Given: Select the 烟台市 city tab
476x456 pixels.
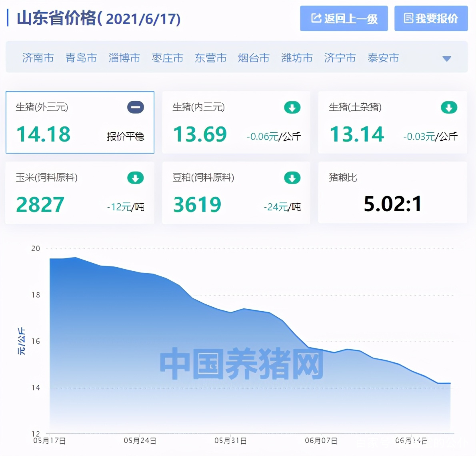Looking at the screenshot, I should 254,58.
